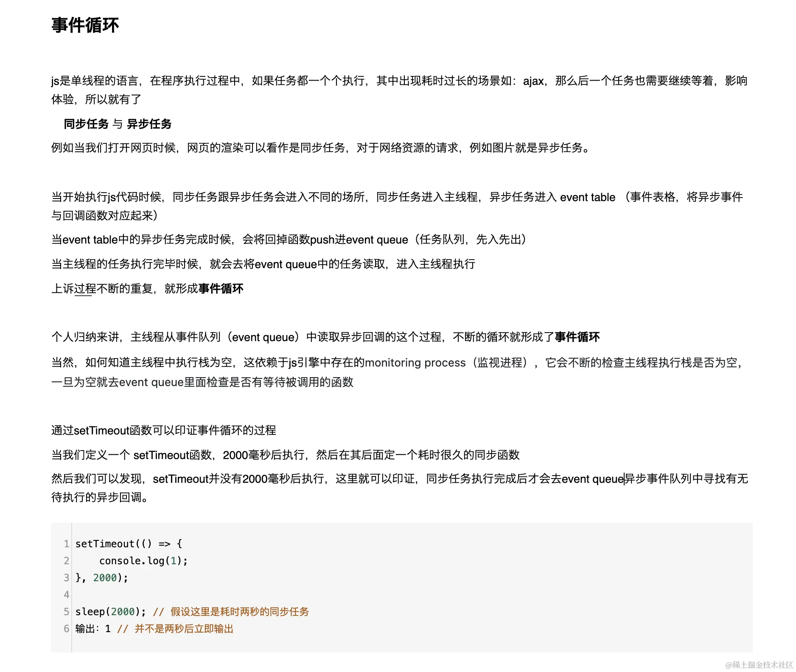Select line number 4 in the code block

(67, 595)
